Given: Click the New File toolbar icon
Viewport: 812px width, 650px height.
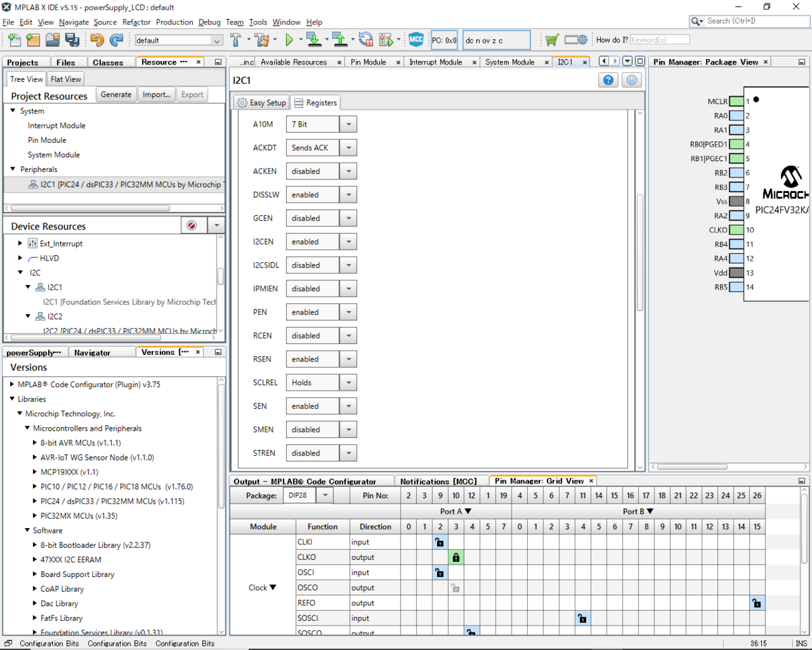Looking at the screenshot, I should point(14,40).
